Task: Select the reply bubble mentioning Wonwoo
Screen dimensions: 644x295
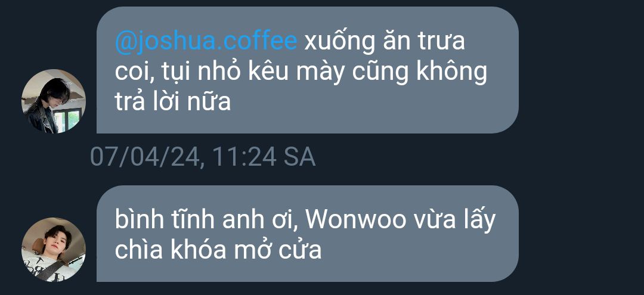Action: click(308, 234)
